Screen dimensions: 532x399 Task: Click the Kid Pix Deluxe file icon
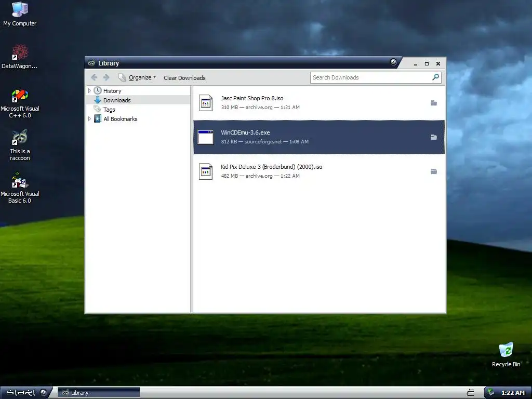[206, 171]
